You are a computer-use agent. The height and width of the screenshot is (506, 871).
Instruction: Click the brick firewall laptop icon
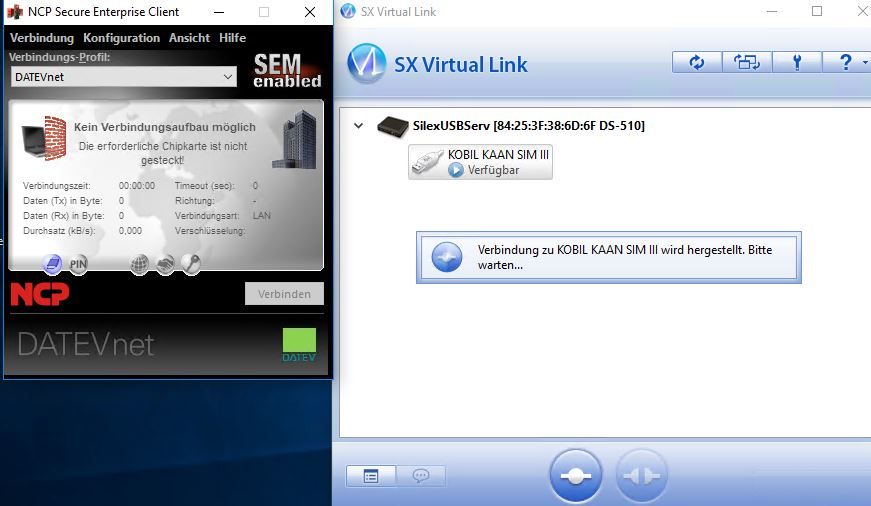(x=44, y=138)
